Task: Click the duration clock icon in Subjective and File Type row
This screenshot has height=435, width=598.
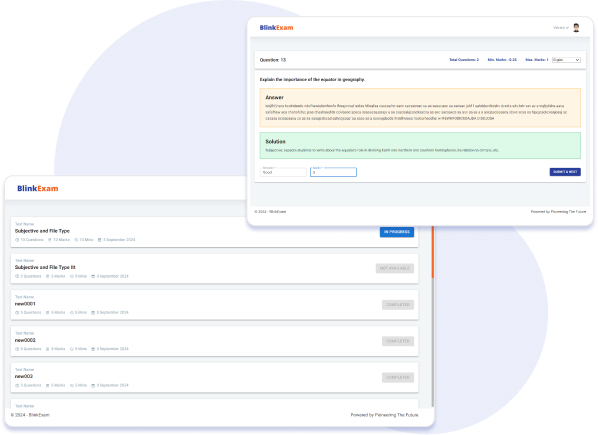Action: [76, 240]
